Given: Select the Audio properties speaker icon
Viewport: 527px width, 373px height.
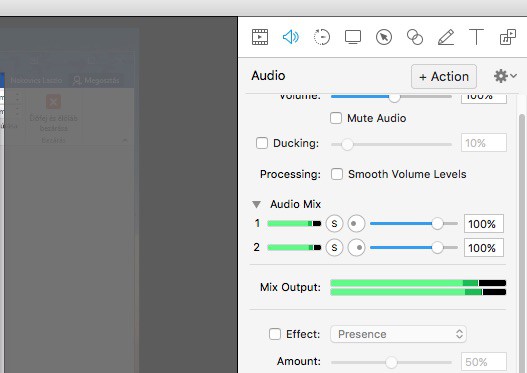Looking at the screenshot, I should pyautogui.click(x=291, y=37).
